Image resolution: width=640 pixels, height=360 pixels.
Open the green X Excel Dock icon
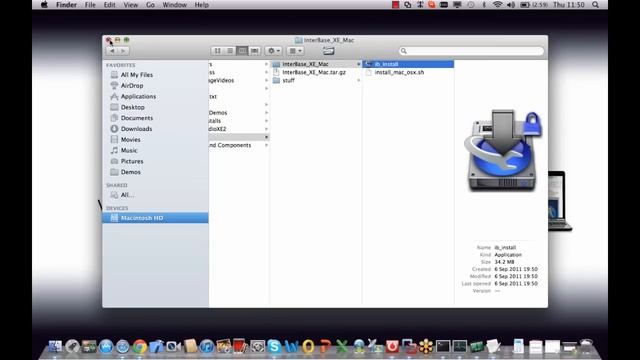pos(342,347)
